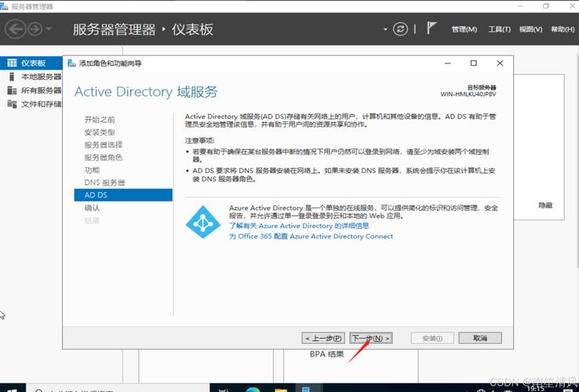Click the 注意事项 label in the wizard
The width and height of the screenshot is (579, 392).
click(200, 140)
